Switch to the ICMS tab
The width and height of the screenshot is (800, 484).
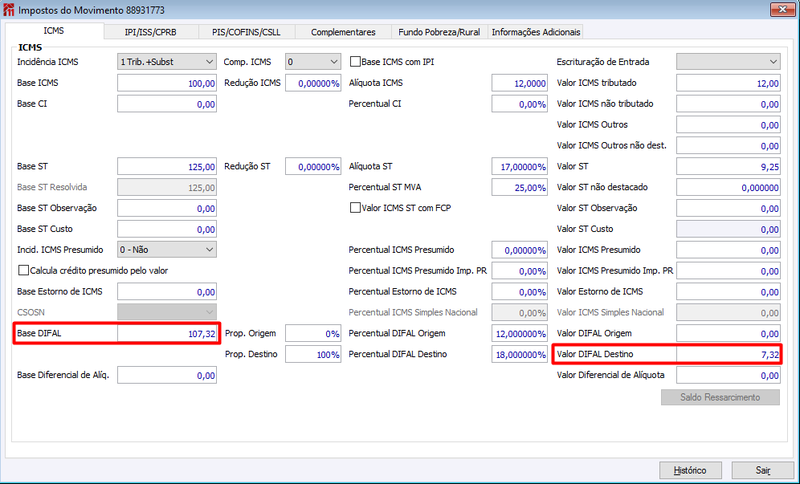click(x=54, y=31)
